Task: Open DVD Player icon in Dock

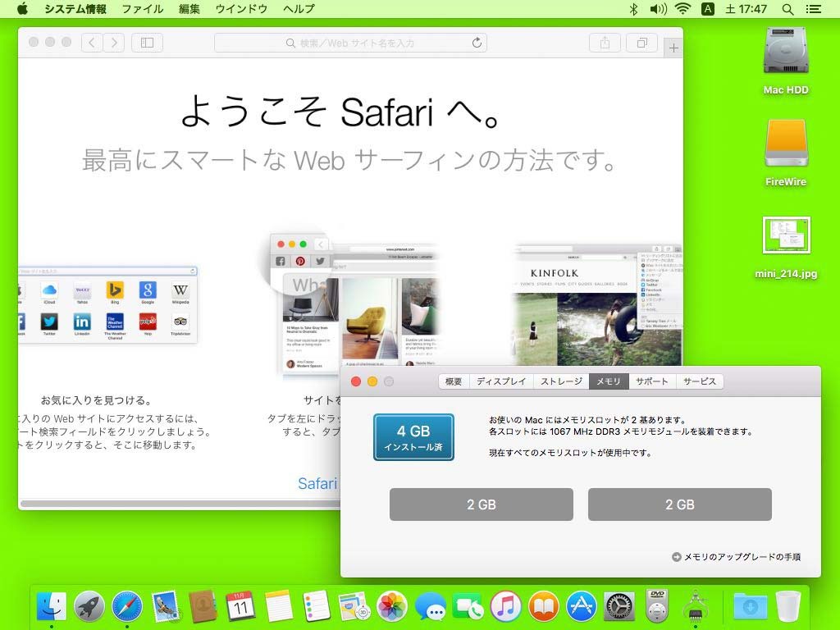Action: click(x=657, y=606)
